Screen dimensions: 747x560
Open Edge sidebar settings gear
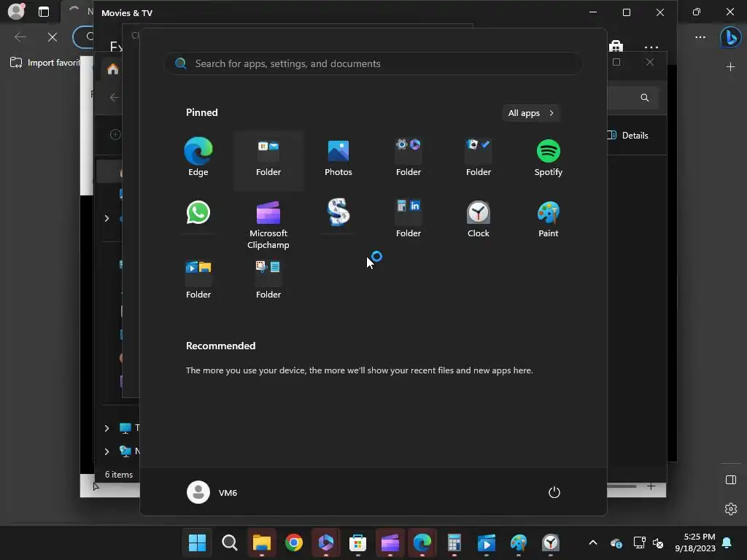(731, 508)
